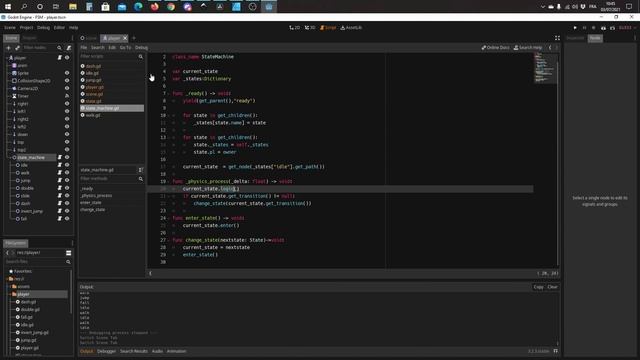Switch to the 3D workspace

click(x=310, y=28)
